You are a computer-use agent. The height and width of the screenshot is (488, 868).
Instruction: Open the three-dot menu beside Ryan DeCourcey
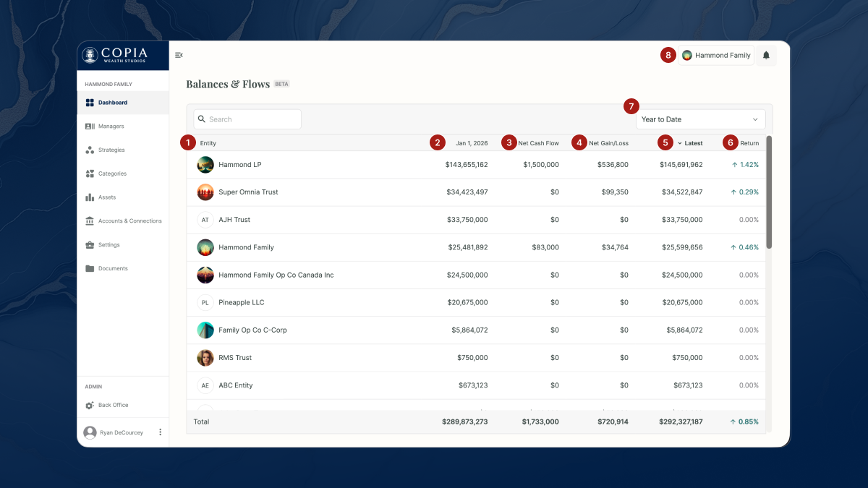coord(161,432)
